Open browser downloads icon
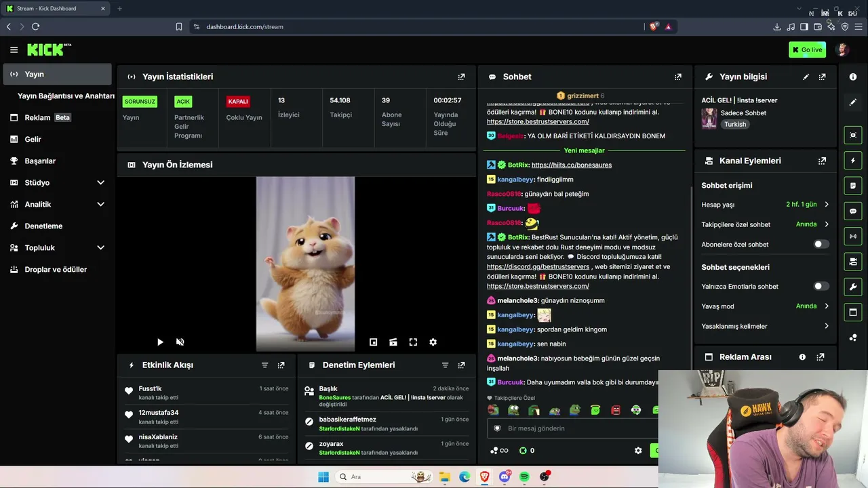The height and width of the screenshot is (488, 868). click(x=777, y=26)
